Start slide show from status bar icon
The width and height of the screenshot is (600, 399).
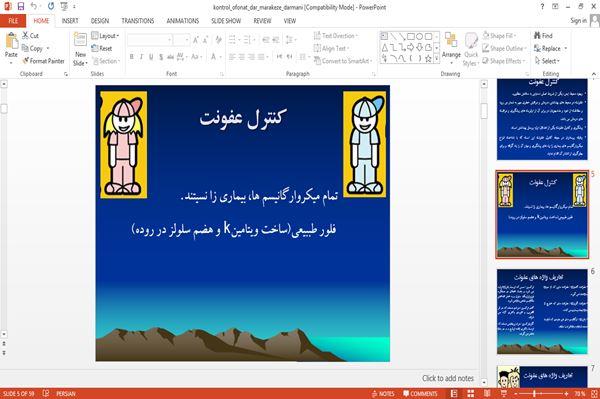click(504, 394)
